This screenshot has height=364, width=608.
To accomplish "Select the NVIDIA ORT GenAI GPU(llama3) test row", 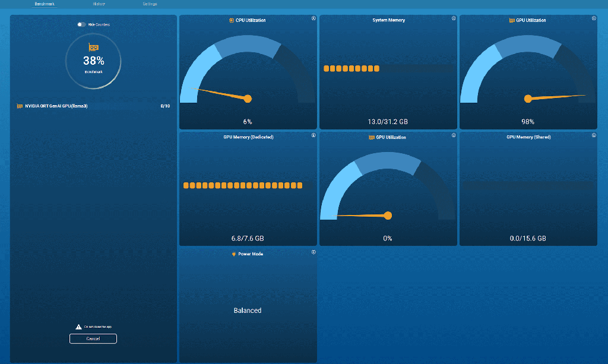I will 93,106.
